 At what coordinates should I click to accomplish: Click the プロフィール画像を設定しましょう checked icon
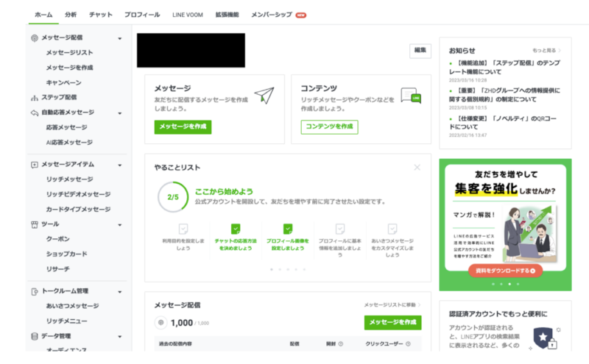(288, 229)
